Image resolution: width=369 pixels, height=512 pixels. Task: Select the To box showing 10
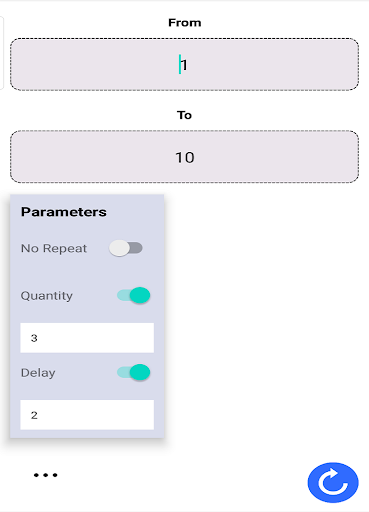point(184,157)
